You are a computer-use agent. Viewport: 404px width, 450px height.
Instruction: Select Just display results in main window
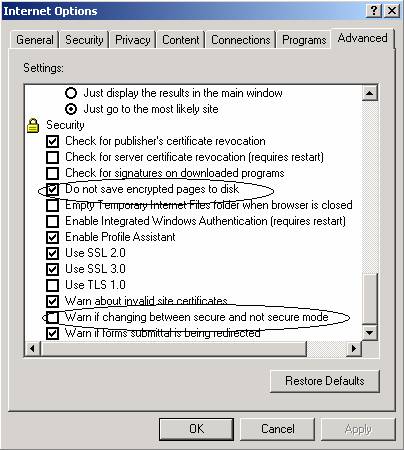pyautogui.click(x=71, y=93)
